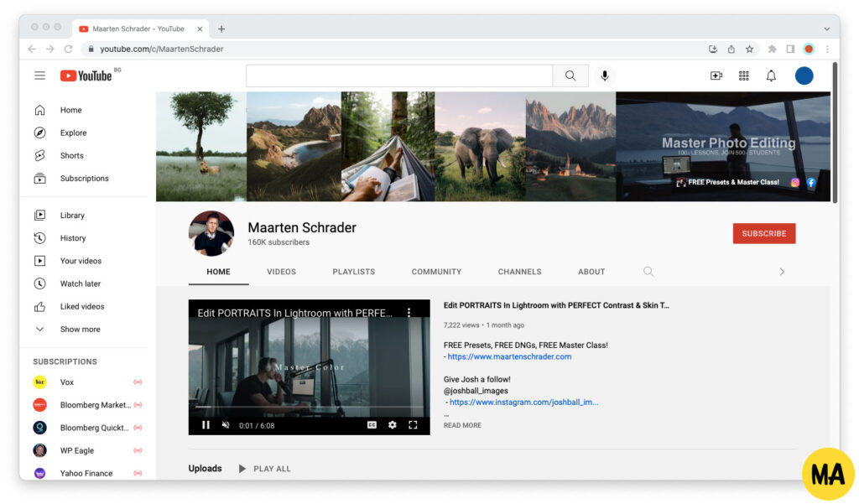This screenshot has height=504, width=859.
Task: Start voice search with the microphone
Action: click(605, 75)
